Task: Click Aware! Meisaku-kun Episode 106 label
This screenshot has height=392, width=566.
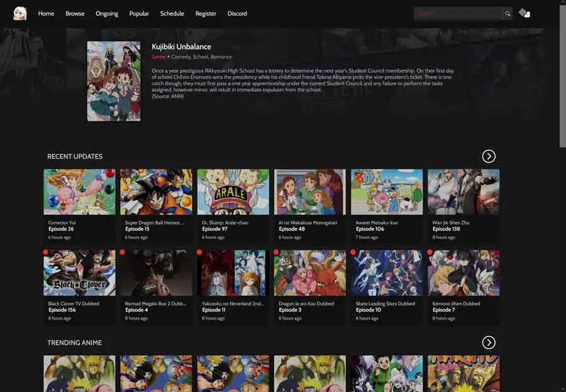Action: point(370,229)
